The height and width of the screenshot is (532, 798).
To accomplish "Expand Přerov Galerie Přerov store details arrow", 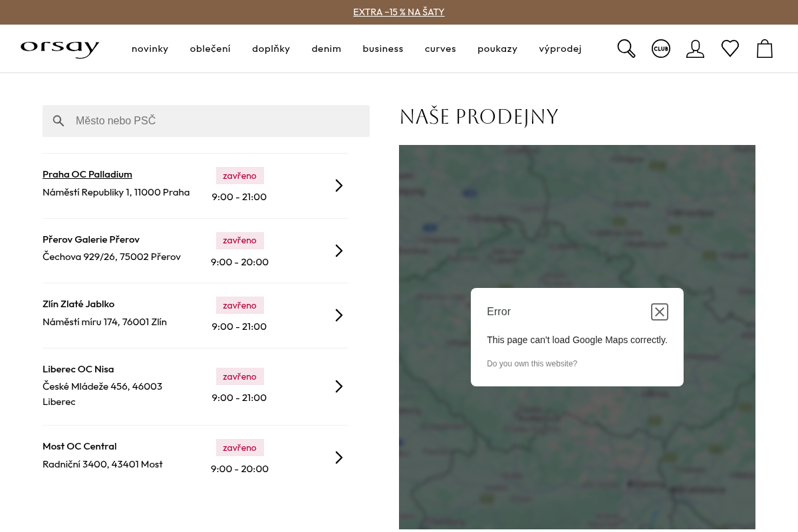I will pyautogui.click(x=339, y=251).
